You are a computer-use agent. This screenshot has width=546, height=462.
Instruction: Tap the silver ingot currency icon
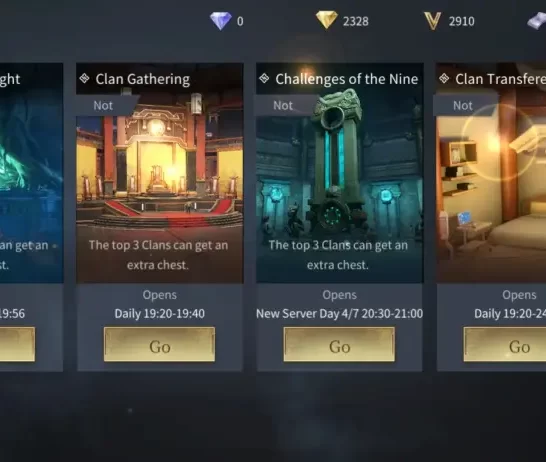(x=537, y=21)
